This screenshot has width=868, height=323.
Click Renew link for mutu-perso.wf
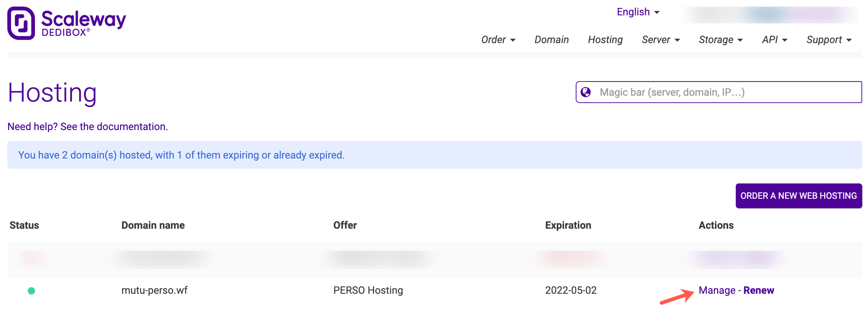(759, 290)
